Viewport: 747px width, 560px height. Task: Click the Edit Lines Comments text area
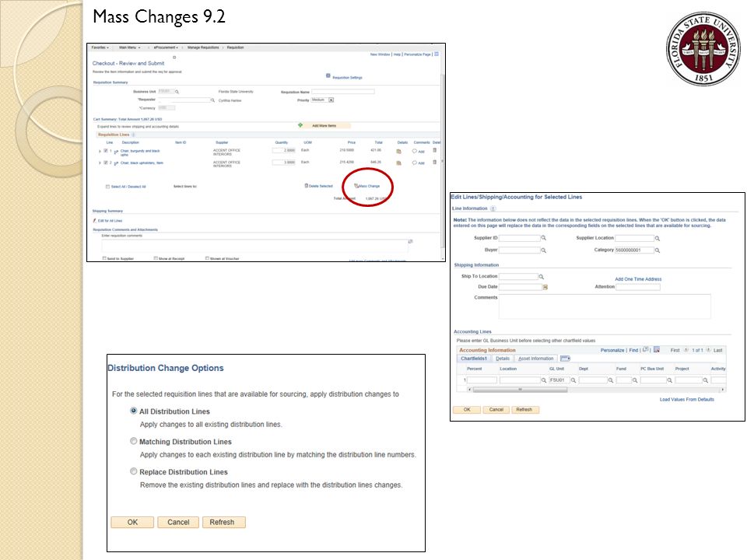[x=605, y=306]
